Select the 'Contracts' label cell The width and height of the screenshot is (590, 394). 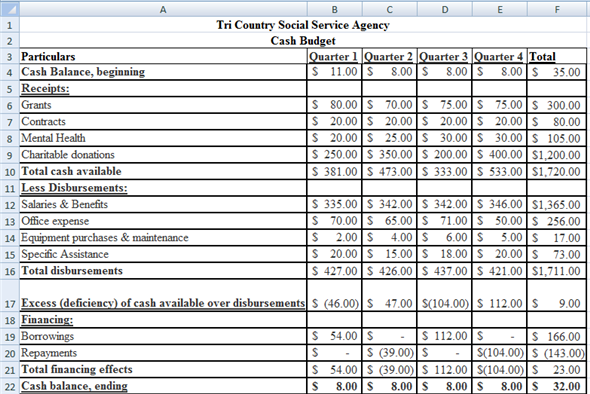(163, 122)
